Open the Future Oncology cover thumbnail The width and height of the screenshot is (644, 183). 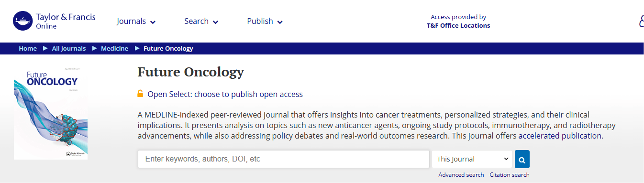coord(51,113)
